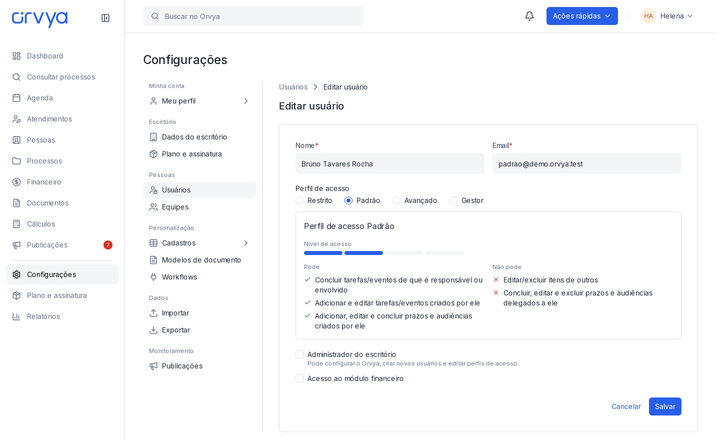
Task: Select the Restrito access profile
Action: tap(299, 201)
